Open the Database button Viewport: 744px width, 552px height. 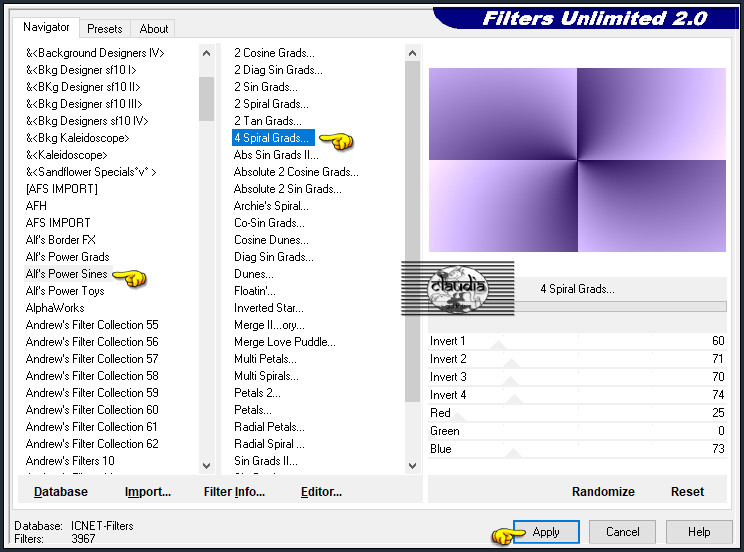61,492
